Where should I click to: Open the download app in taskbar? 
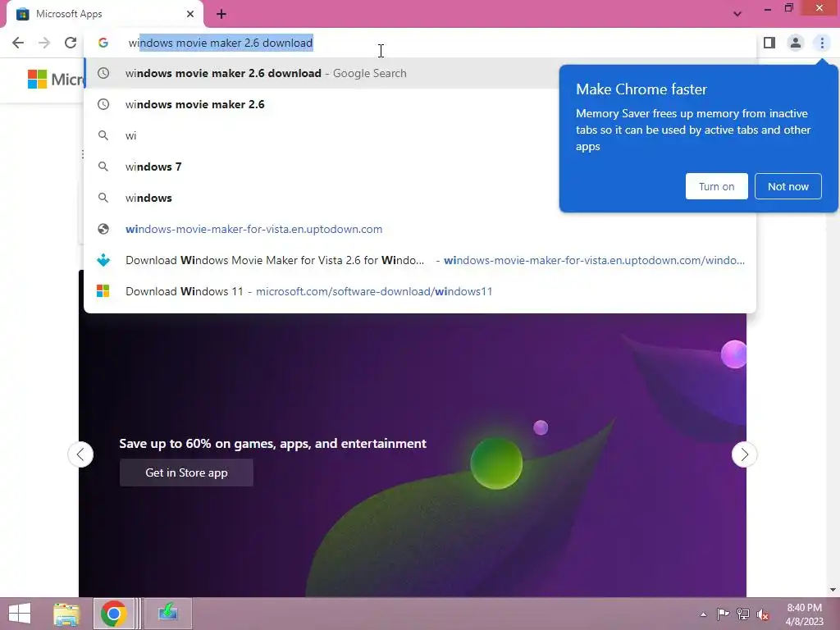tap(167, 614)
